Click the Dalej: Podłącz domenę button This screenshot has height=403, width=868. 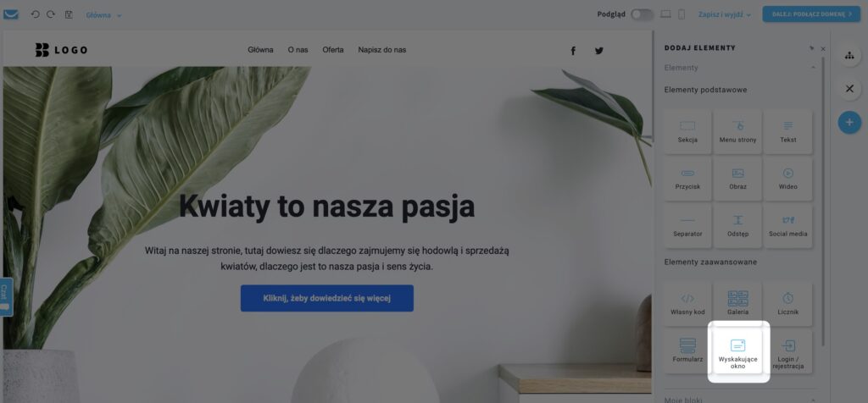point(811,14)
